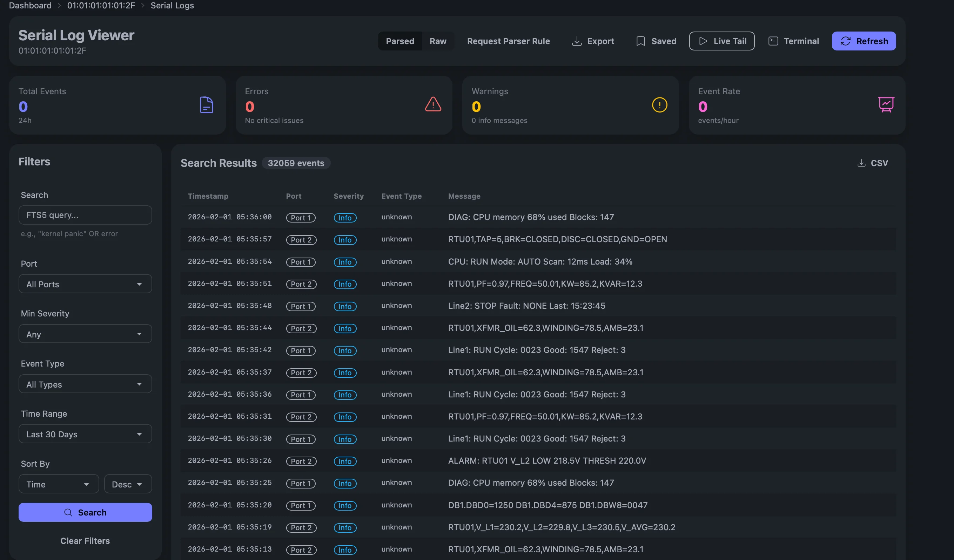This screenshot has width=954, height=560.
Task: Run the filter Search
Action: pyautogui.click(x=85, y=512)
